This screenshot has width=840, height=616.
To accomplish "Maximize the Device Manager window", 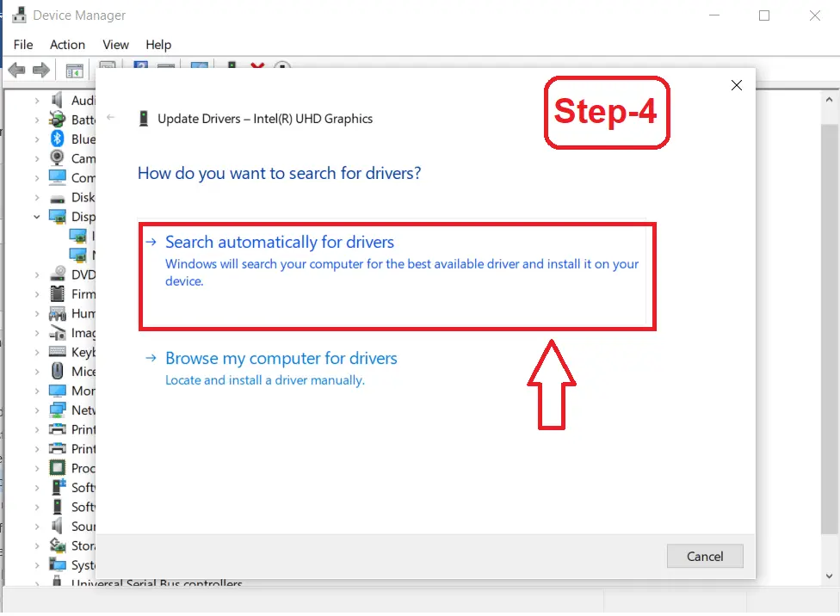I will click(x=764, y=15).
